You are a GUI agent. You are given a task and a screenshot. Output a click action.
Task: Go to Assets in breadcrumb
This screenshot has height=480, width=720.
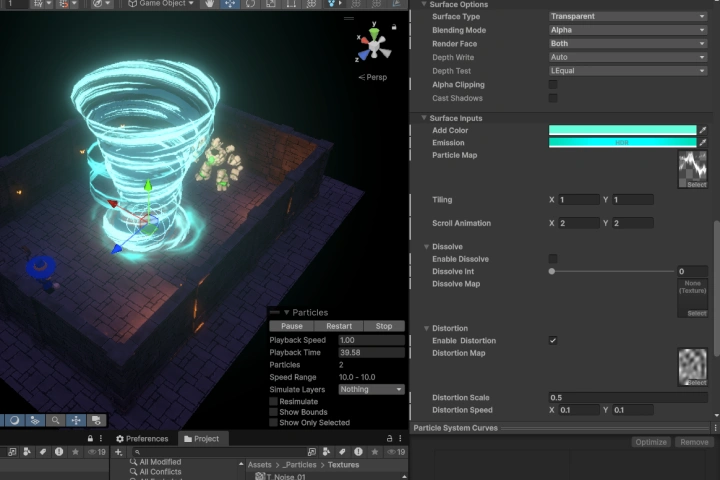point(259,465)
